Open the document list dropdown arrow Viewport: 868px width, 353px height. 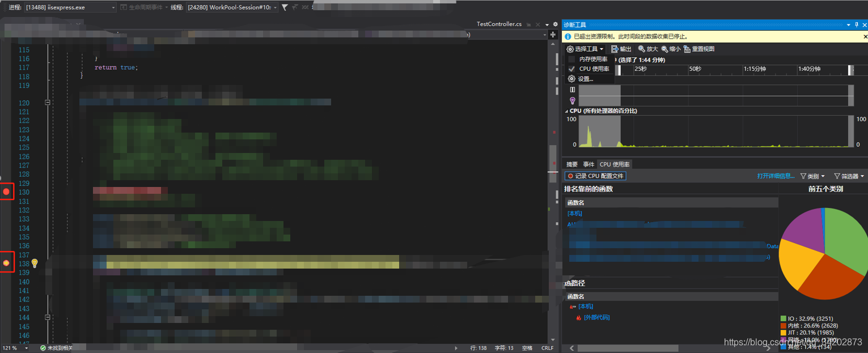[547, 25]
